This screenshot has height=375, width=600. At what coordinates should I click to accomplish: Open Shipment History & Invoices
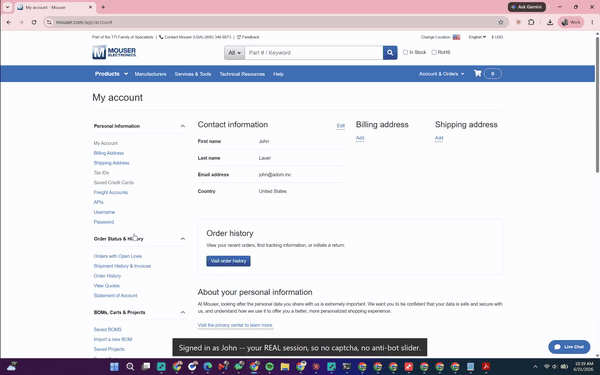tap(122, 266)
